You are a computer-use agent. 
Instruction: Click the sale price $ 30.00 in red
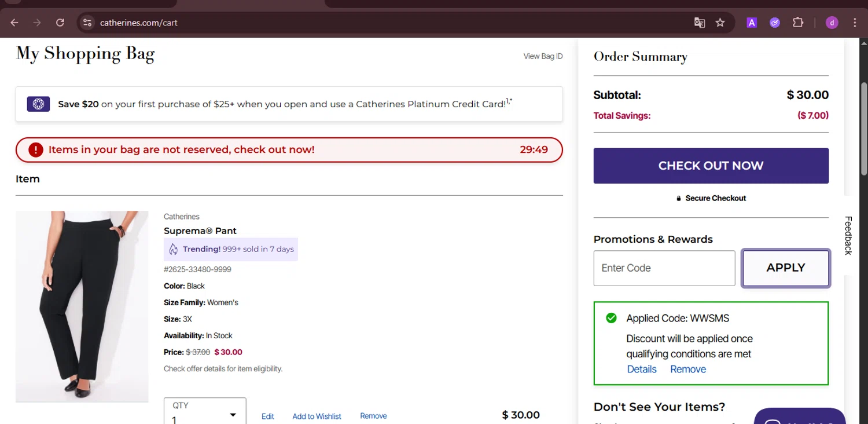(228, 352)
